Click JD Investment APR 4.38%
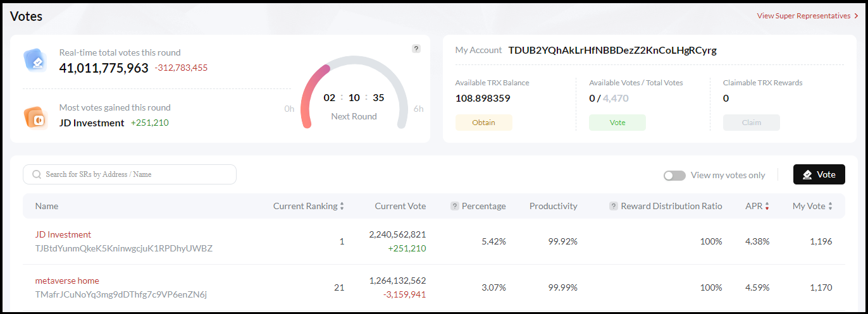The image size is (868, 314). pyautogui.click(x=757, y=241)
